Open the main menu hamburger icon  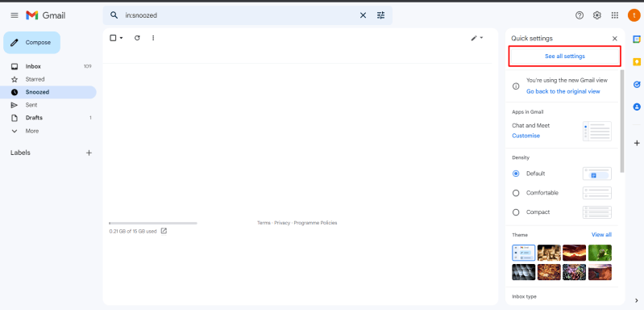pyautogui.click(x=15, y=15)
